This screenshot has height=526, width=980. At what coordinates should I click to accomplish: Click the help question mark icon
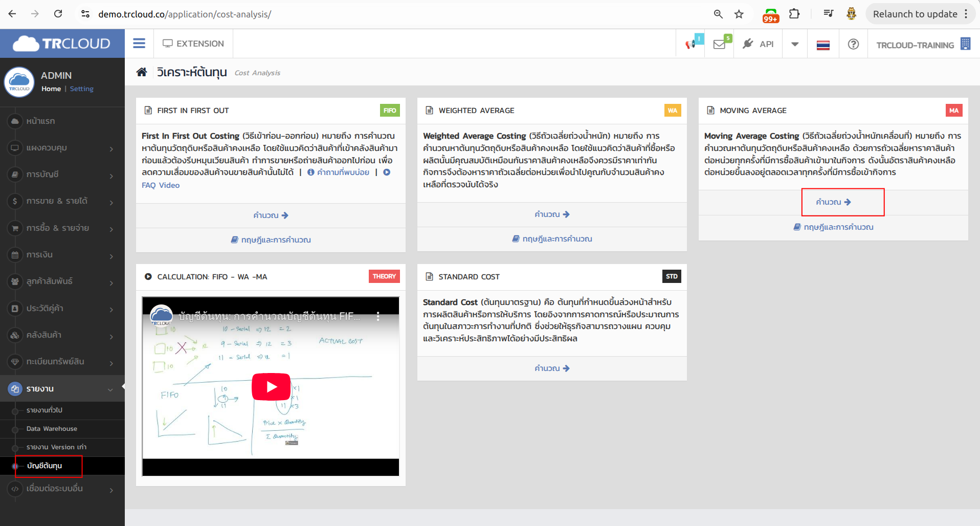pos(853,44)
